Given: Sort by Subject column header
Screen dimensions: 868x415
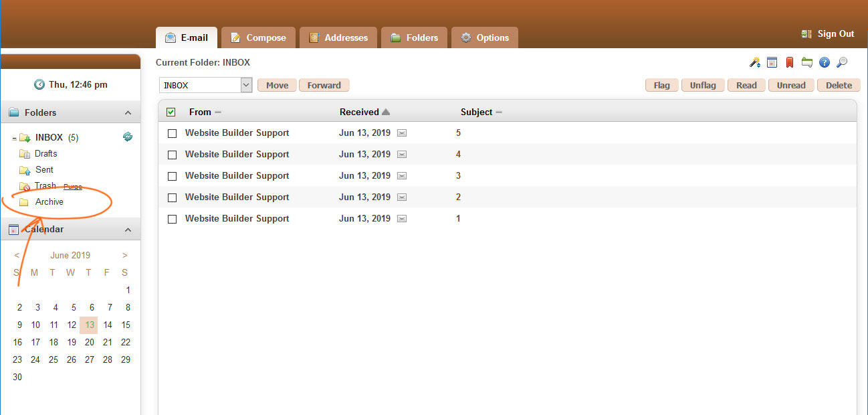Looking at the screenshot, I should [477, 112].
